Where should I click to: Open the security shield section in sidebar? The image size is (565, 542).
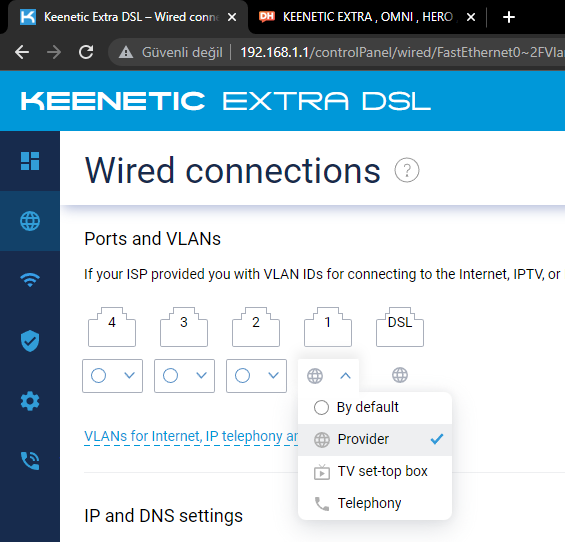(x=30, y=341)
